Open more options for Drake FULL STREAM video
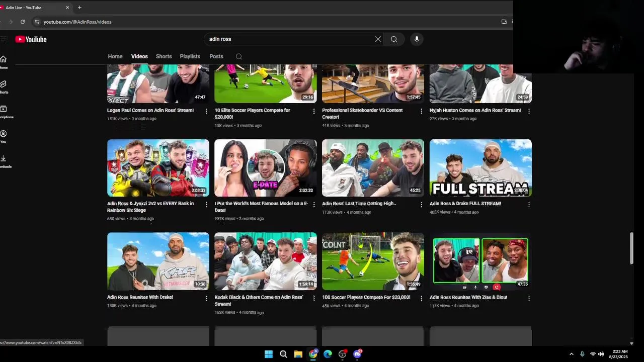The width and height of the screenshot is (644, 362). [529, 205]
